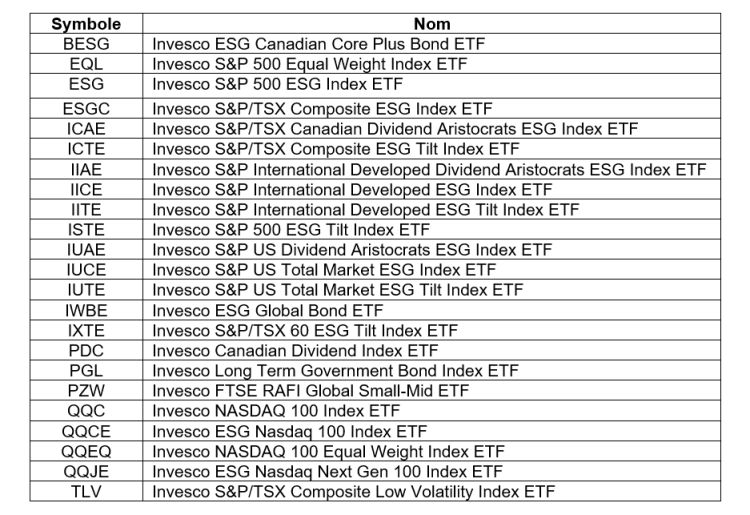Select the ISTE ticker cell
This screenshot has width=750, height=515.
[86, 230]
